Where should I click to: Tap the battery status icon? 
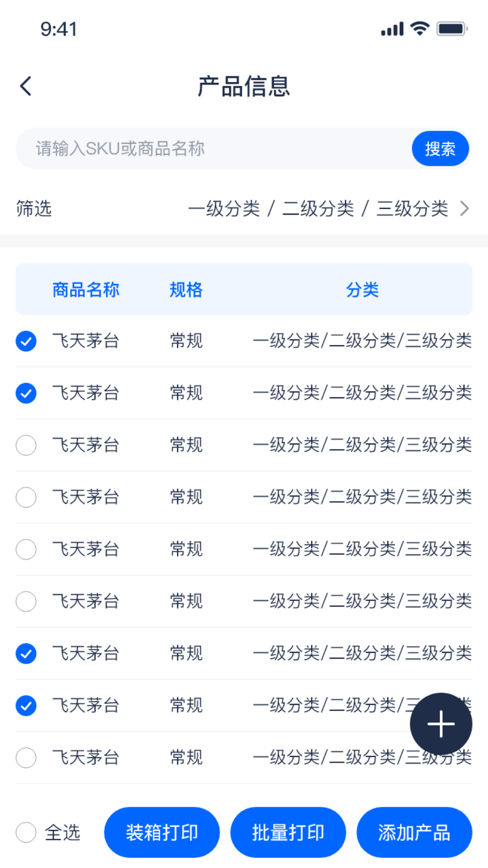point(451,29)
